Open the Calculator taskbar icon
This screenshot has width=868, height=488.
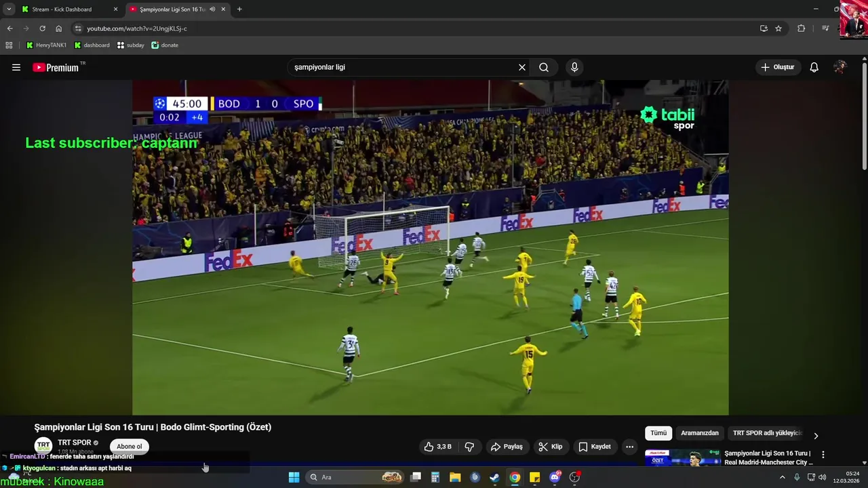coord(435,477)
